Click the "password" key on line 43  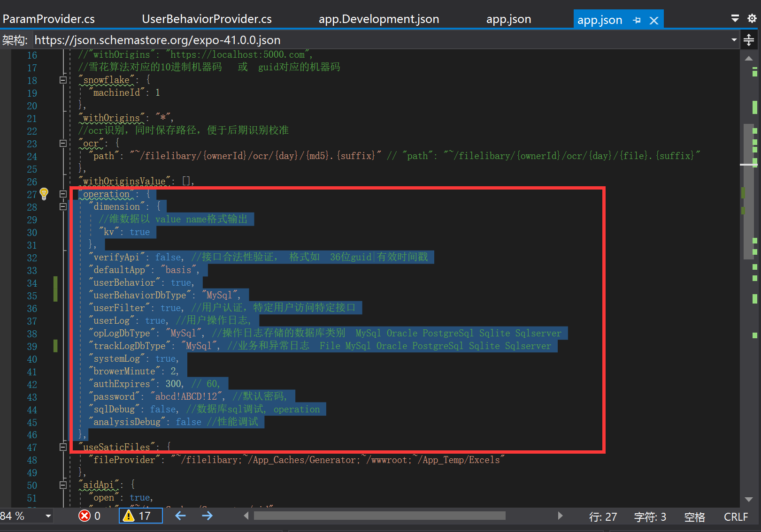(114, 397)
